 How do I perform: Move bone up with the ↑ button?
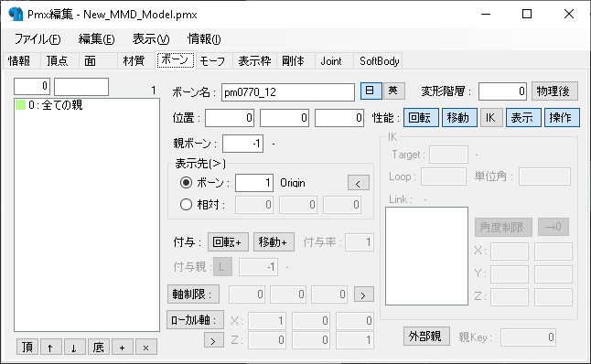(x=50, y=347)
